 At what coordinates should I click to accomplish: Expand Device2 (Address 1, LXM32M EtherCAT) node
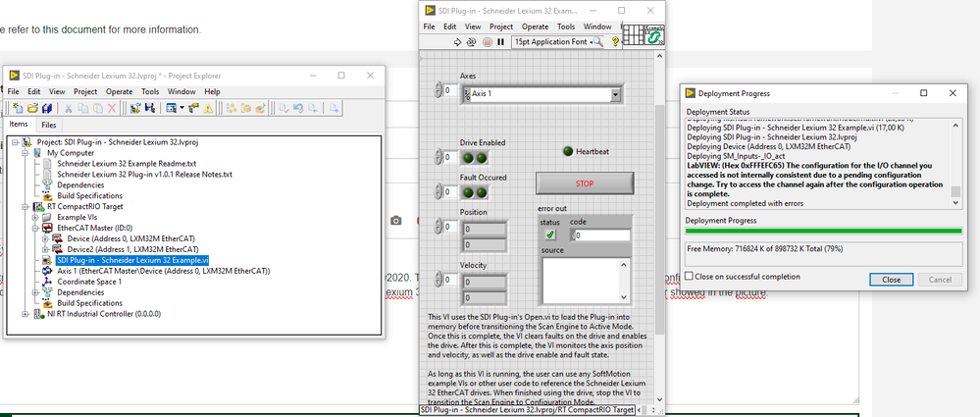click(45, 249)
